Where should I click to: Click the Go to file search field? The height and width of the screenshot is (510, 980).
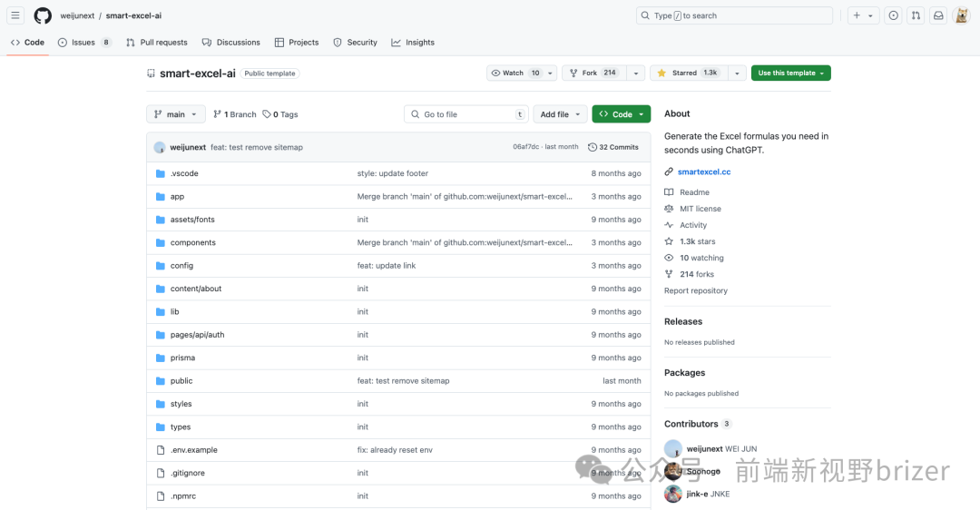point(466,114)
